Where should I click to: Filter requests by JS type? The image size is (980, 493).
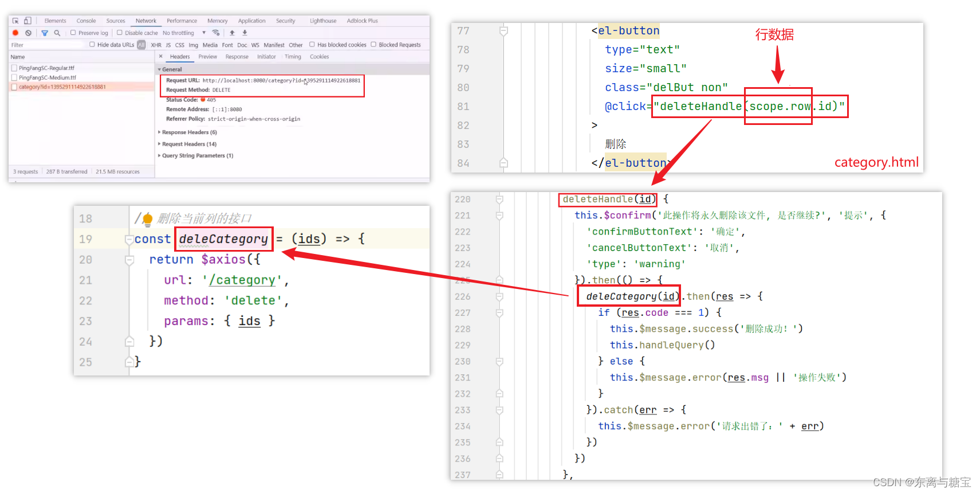pos(168,45)
